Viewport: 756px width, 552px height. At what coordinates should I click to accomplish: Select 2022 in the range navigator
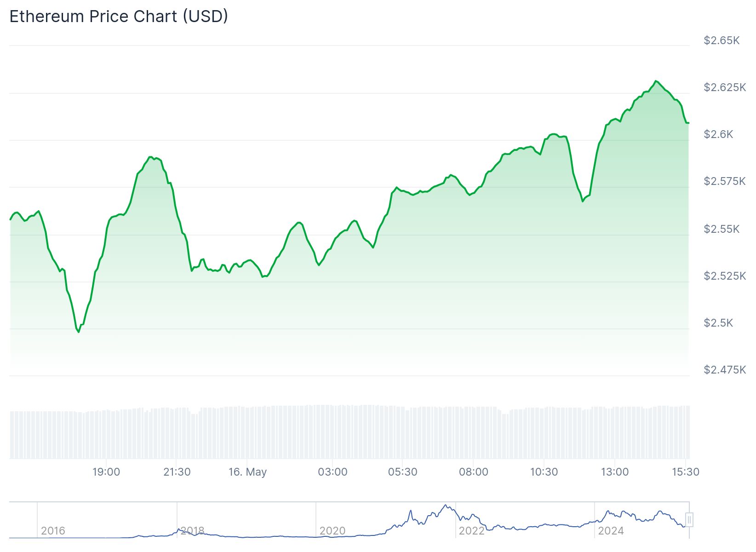pos(472,531)
